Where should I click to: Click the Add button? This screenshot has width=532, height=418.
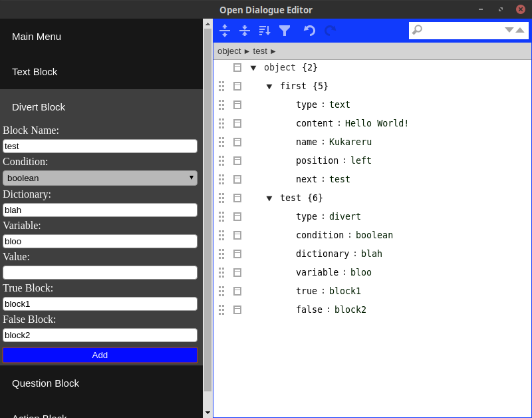pos(100,355)
